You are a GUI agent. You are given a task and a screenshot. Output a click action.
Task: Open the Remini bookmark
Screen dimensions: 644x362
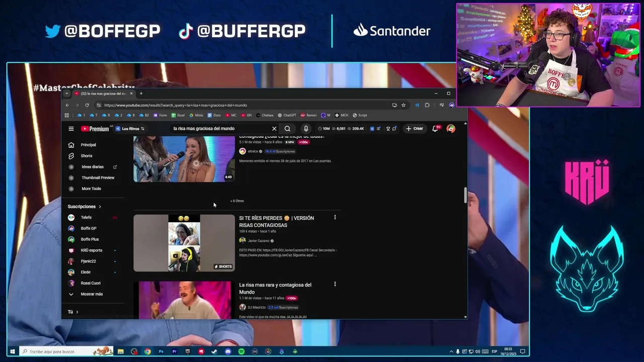[x=309, y=115]
